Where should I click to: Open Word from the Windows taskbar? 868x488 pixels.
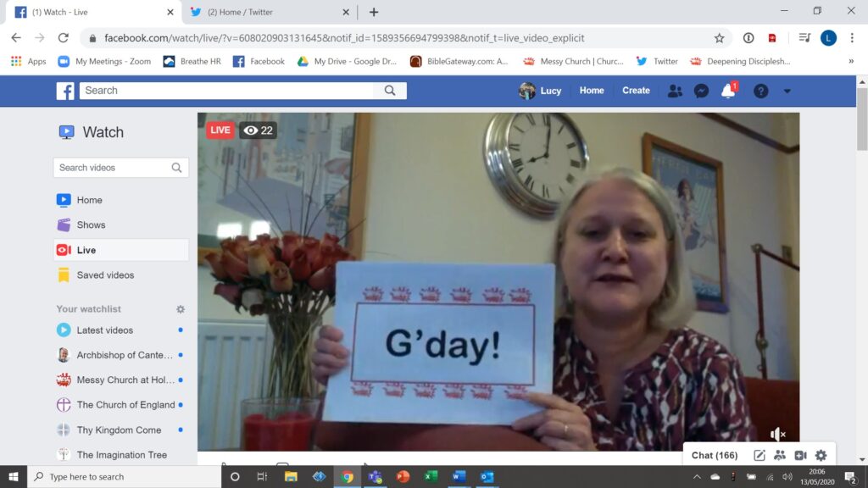[459, 477]
